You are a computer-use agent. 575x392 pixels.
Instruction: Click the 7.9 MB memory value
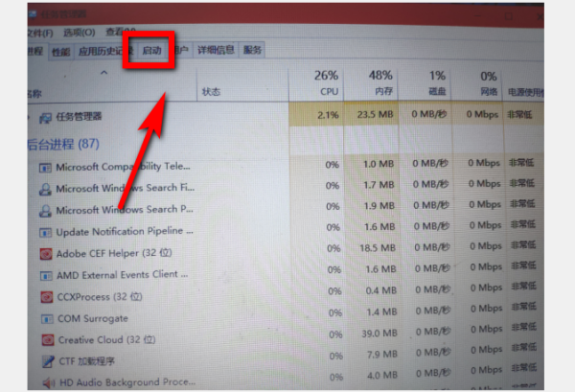tap(382, 355)
